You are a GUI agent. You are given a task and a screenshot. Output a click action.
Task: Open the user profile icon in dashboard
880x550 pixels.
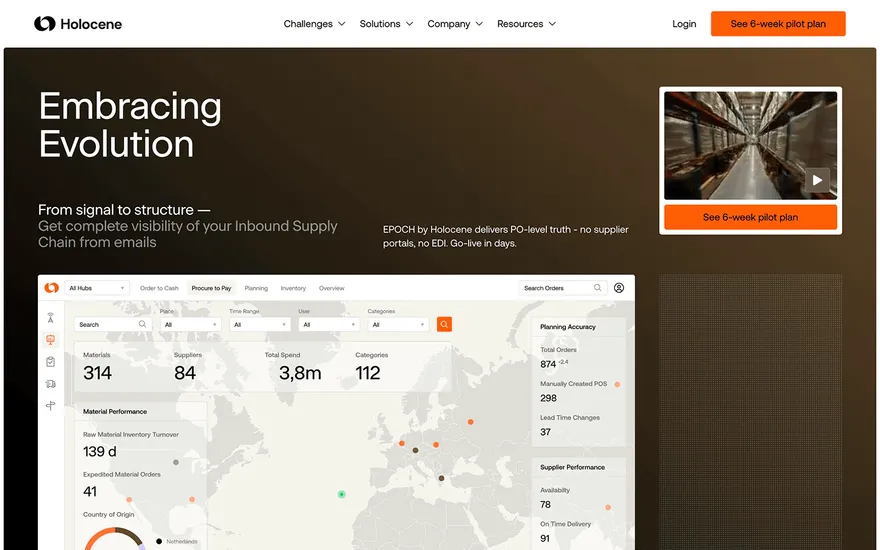(x=618, y=288)
